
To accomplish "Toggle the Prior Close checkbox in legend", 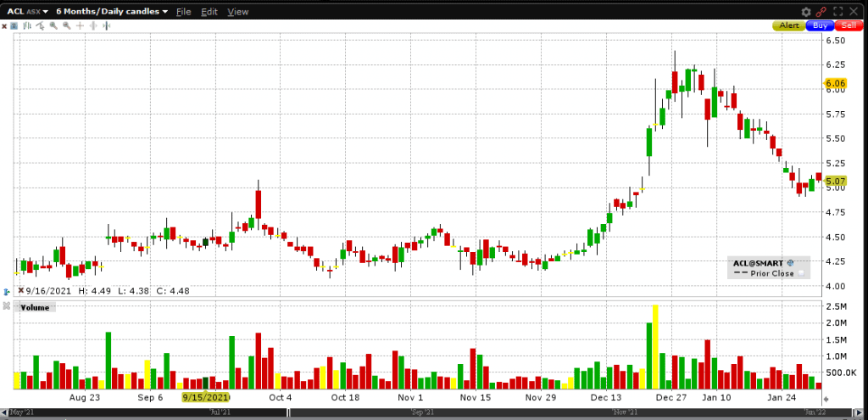I will pyautogui.click(x=798, y=273).
